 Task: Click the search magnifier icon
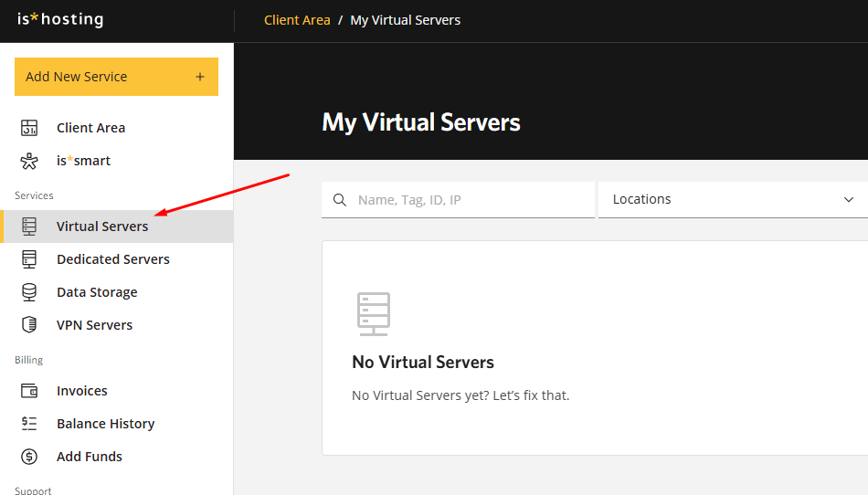pos(340,200)
